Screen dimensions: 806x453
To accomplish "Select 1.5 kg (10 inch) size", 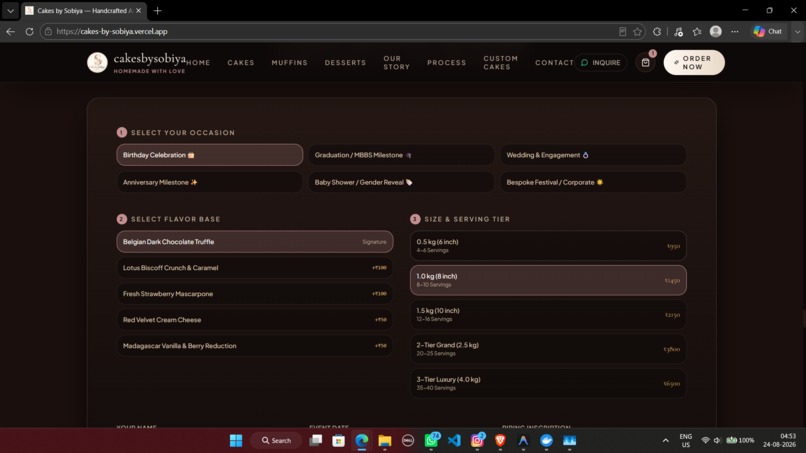I will (548, 315).
